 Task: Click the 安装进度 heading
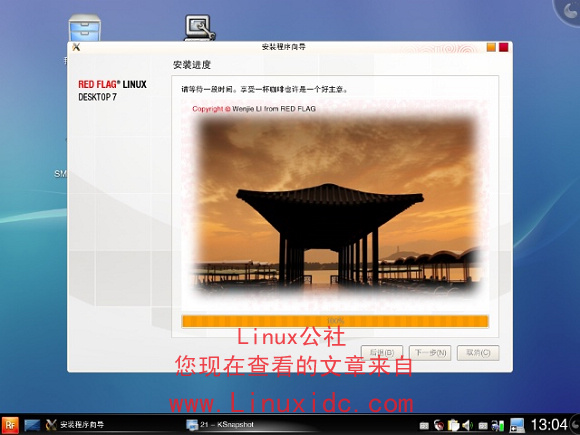192,65
